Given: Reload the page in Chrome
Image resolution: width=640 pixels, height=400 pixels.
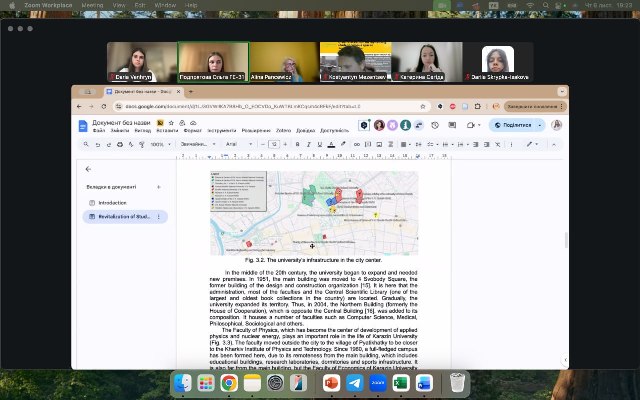Looking at the screenshot, I should pyautogui.click(x=105, y=106).
